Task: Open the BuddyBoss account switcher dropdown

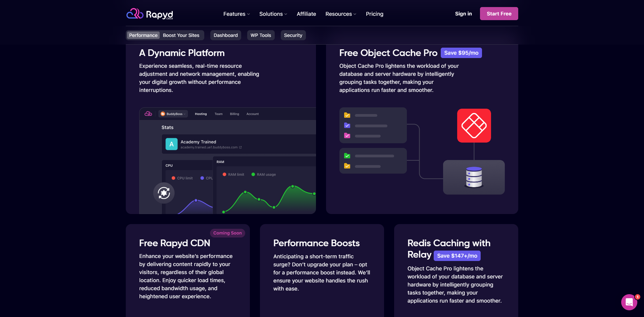Action: [173, 114]
